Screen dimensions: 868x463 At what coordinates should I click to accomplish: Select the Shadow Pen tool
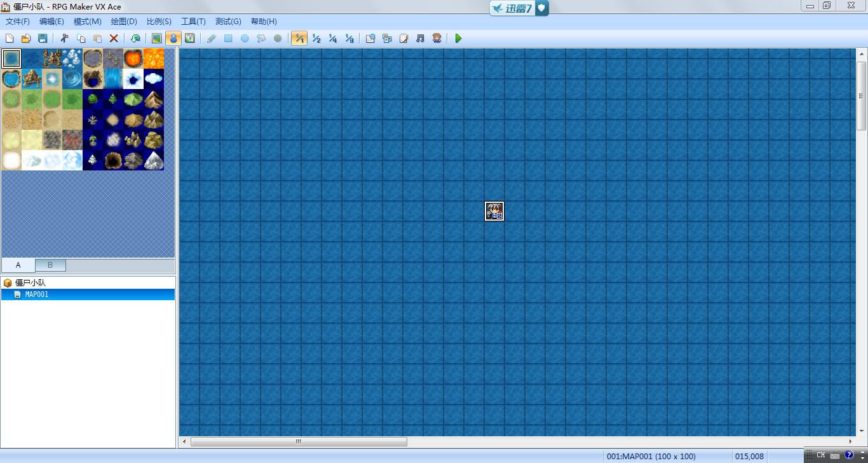(x=278, y=39)
